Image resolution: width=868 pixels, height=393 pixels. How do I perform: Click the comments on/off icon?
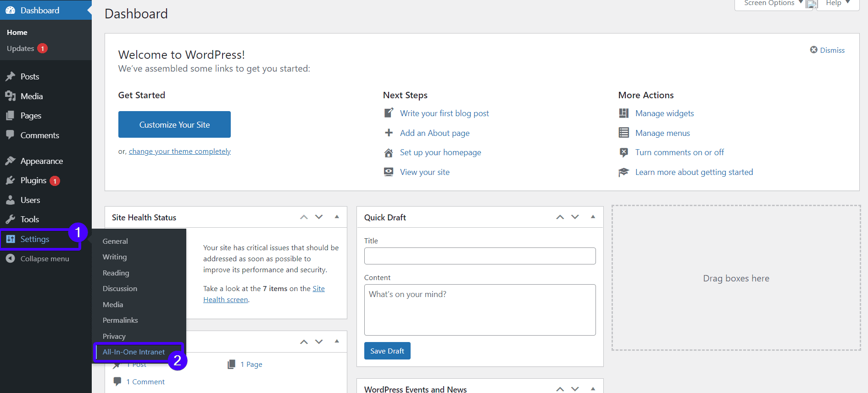click(x=623, y=152)
